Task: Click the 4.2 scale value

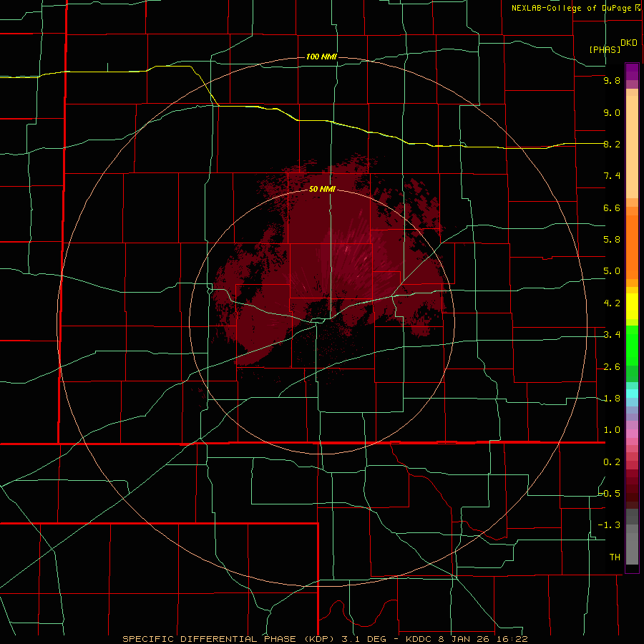Action: click(612, 303)
